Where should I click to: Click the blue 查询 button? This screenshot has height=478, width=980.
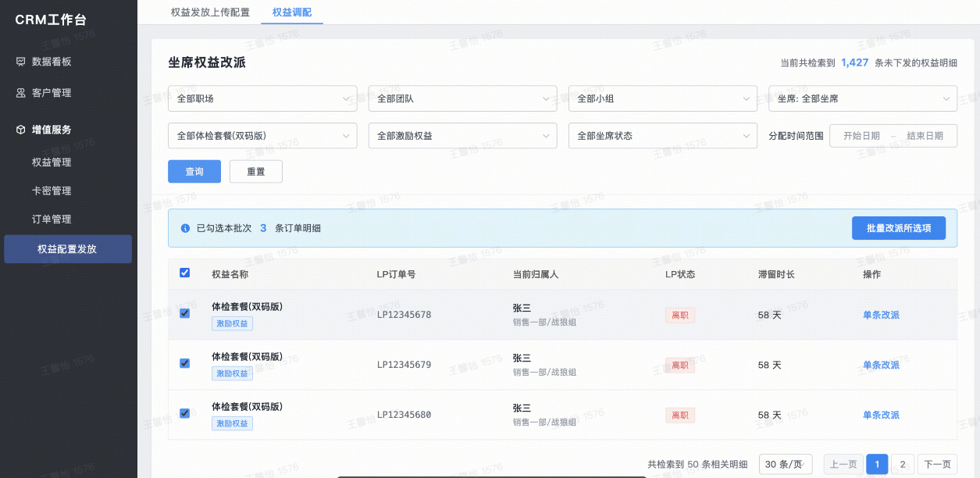(194, 172)
